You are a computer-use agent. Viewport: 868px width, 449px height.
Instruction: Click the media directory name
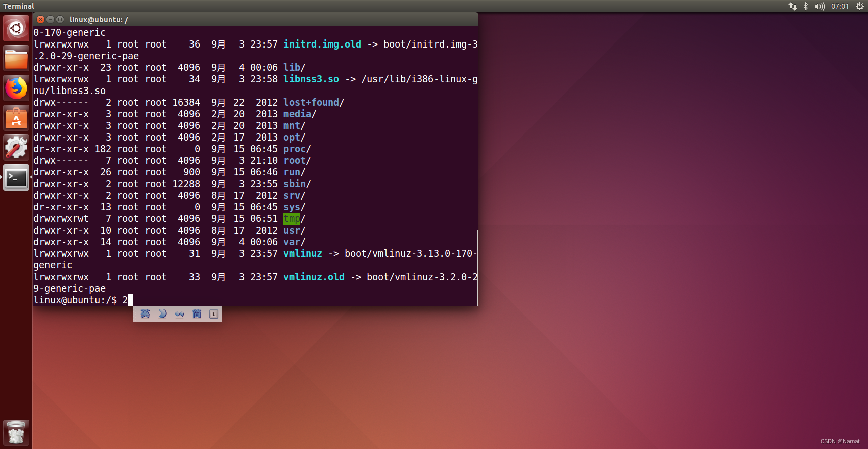[x=297, y=114]
